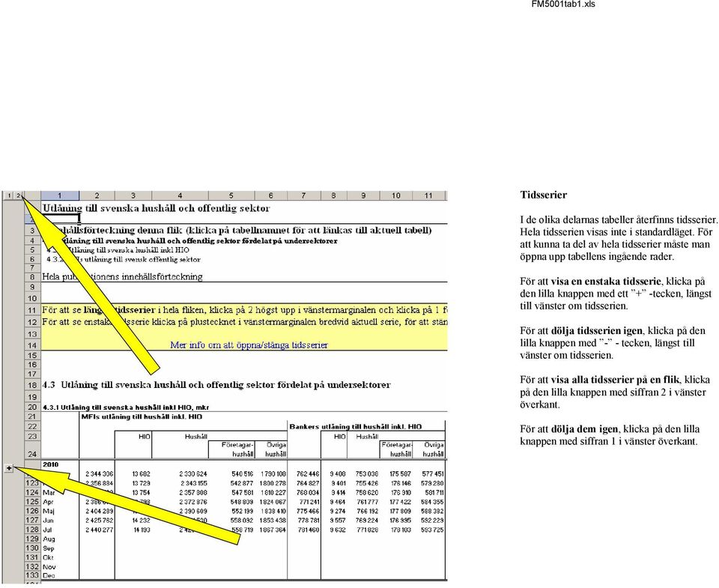Screen dimensions: 719x588
Task: Click the 'Okt' month cell
Action: (x=48, y=558)
